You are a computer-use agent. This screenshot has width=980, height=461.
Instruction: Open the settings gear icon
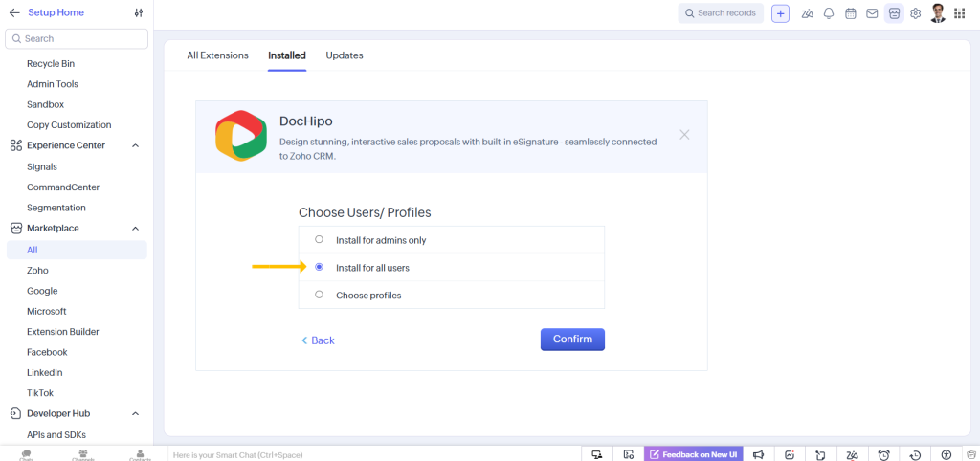click(916, 13)
